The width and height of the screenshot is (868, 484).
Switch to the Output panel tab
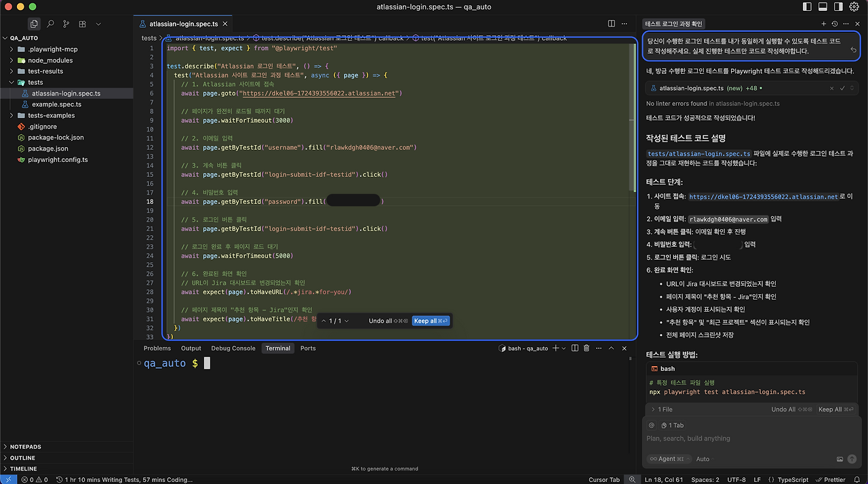pyautogui.click(x=191, y=348)
